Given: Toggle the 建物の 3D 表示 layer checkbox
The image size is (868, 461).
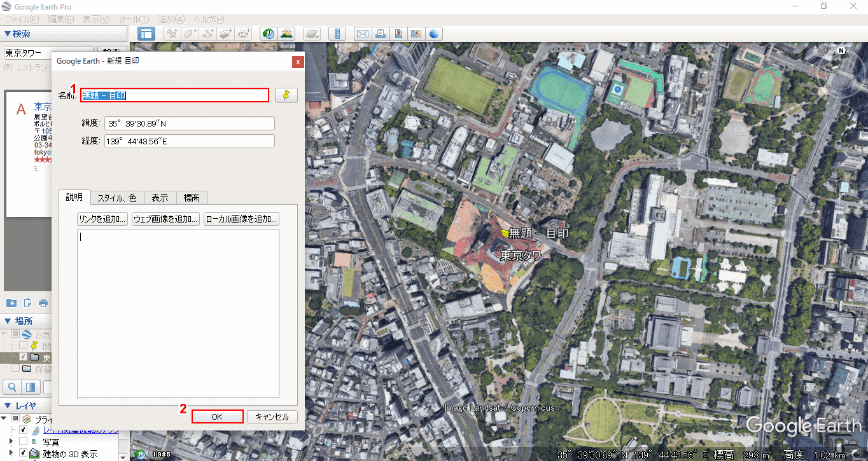Looking at the screenshot, I should [x=24, y=453].
